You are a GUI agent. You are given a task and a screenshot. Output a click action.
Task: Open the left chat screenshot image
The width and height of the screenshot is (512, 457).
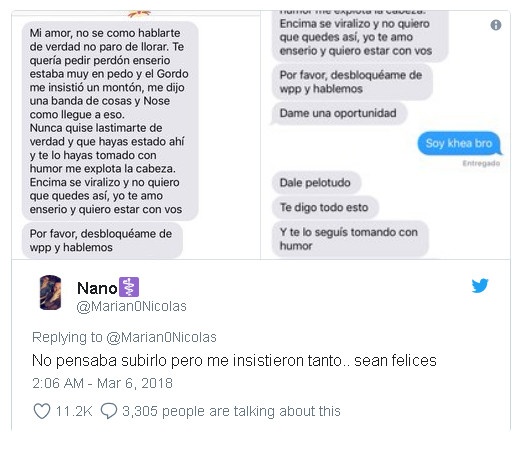tap(136, 135)
